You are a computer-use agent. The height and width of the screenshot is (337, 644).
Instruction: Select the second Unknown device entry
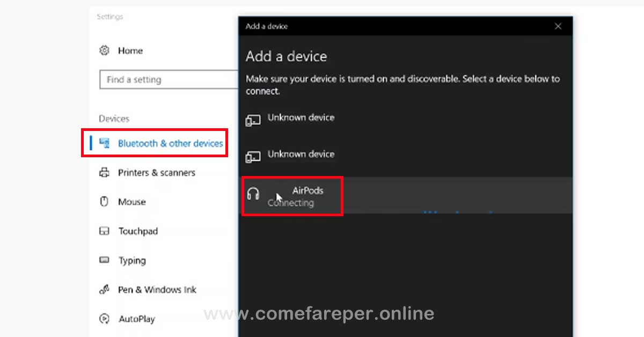(x=301, y=155)
